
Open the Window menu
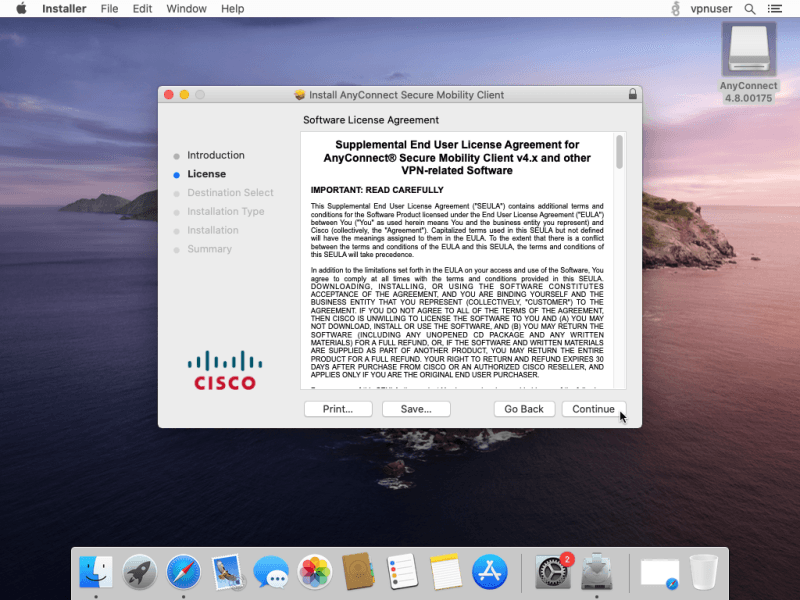pos(186,9)
